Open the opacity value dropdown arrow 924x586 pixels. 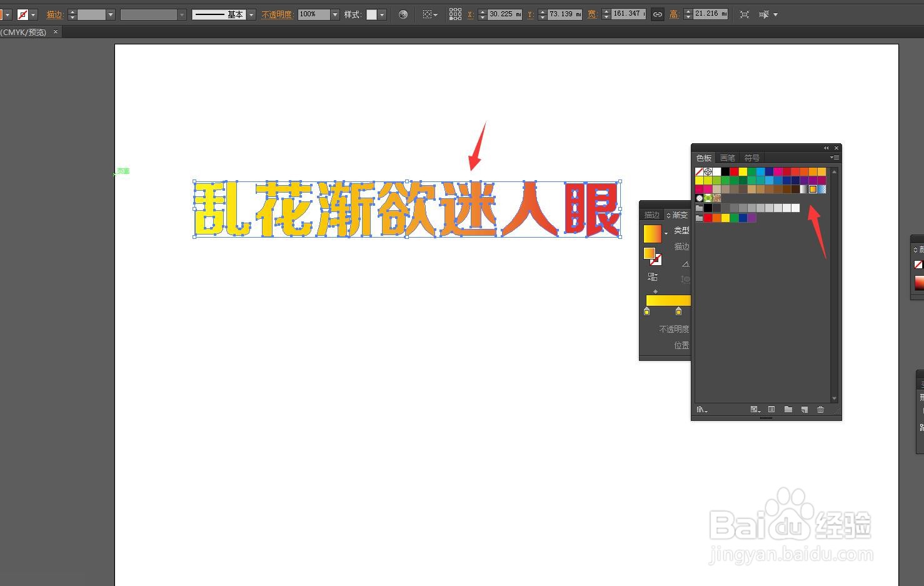(x=335, y=14)
